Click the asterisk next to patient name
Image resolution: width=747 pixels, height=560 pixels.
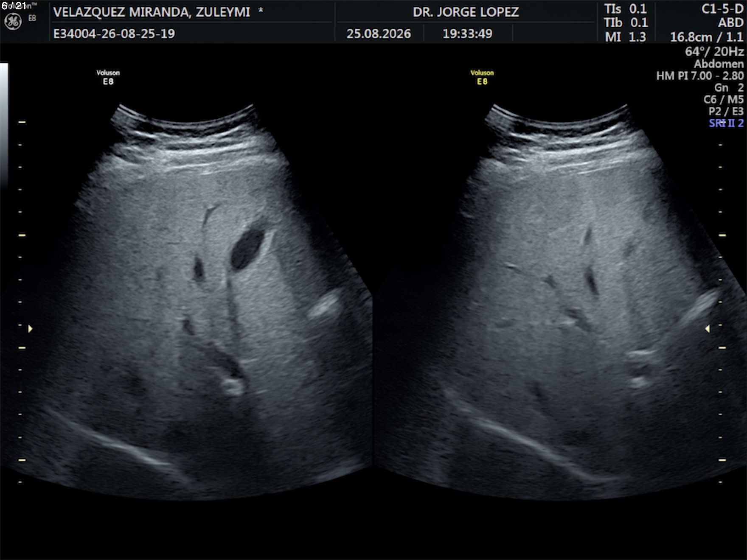[261, 10]
